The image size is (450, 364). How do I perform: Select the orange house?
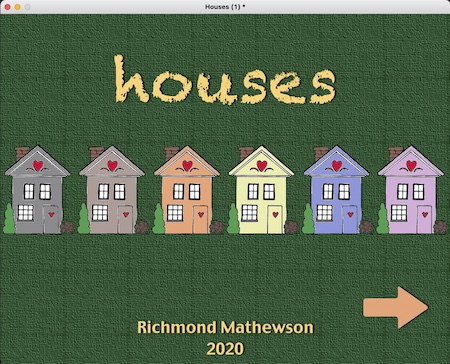(187, 190)
